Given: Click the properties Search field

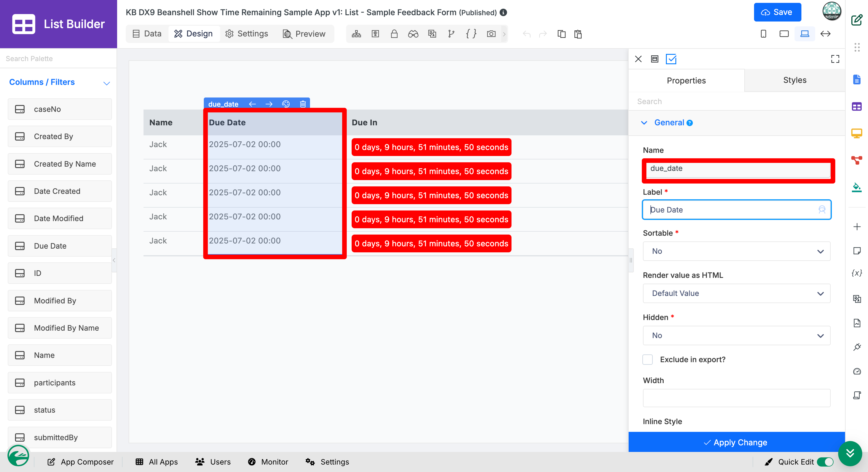Looking at the screenshot, I should 736,101.
